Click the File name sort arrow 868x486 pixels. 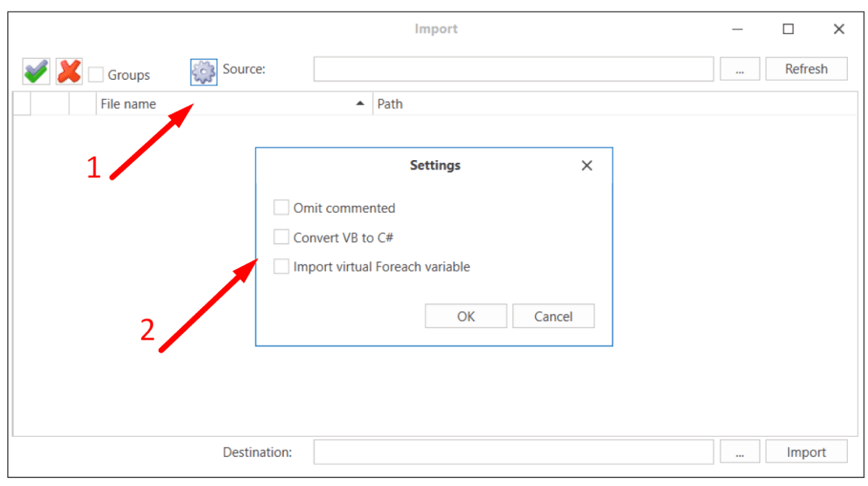coord(360,104)
